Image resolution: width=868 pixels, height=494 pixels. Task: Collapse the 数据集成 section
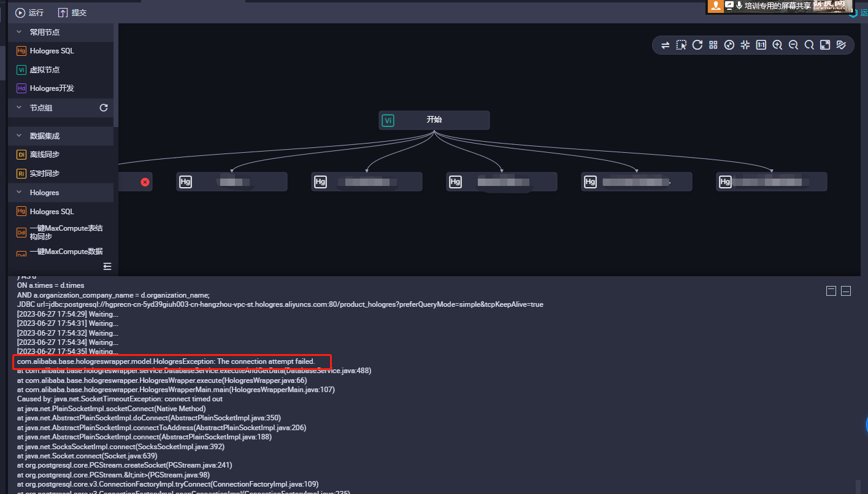[x=19, y=136]
